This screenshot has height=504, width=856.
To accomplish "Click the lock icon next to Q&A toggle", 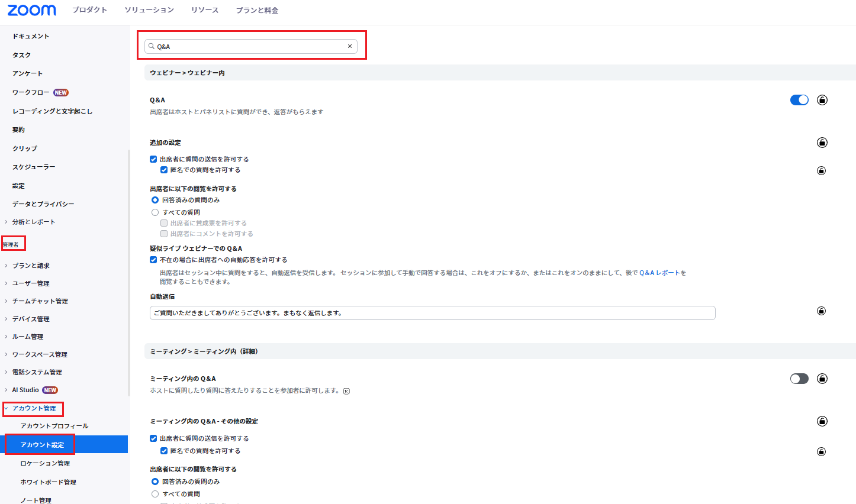I will click(822, 100).
